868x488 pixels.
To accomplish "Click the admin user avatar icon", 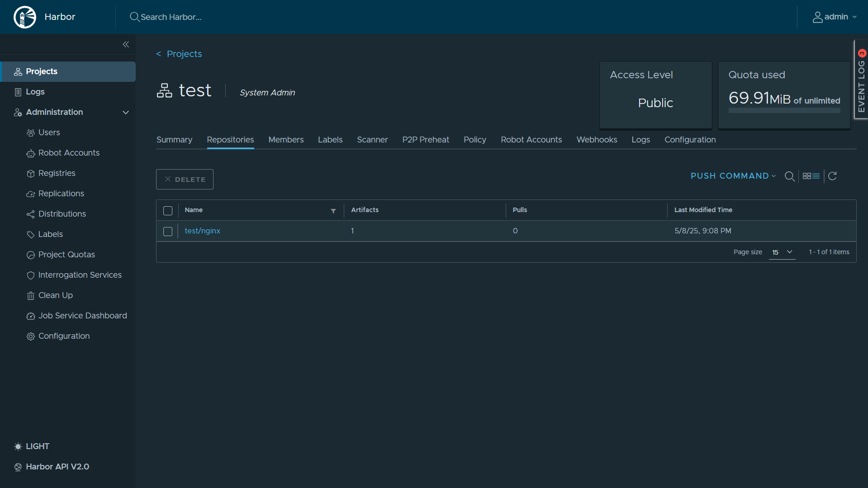I will pos(817,17).
